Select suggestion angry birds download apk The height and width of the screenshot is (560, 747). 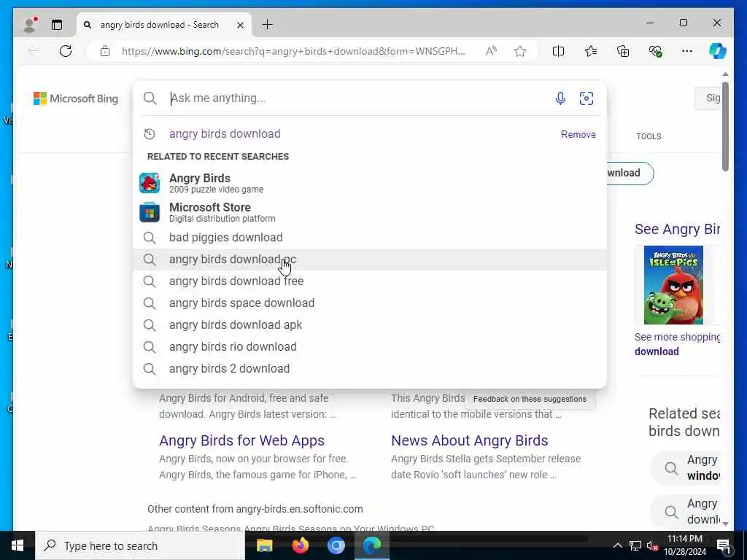(x=370, y=324)
